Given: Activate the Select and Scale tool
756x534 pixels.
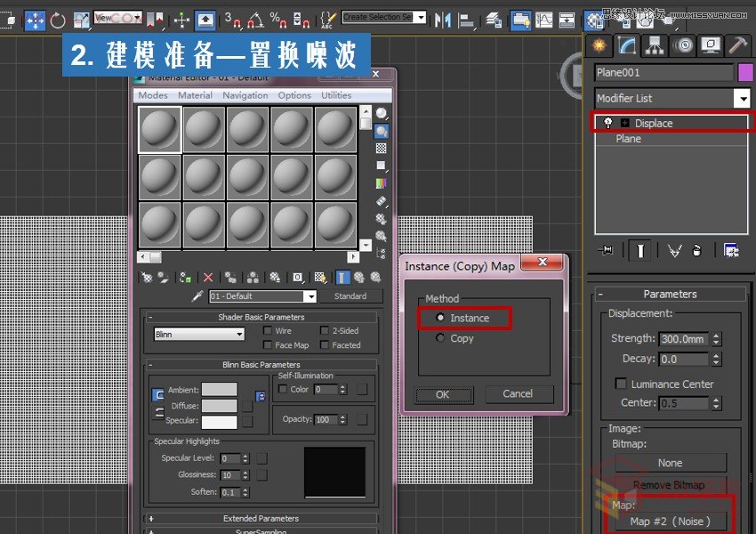Looking at the screenshot, I should [x=82, y=20].
